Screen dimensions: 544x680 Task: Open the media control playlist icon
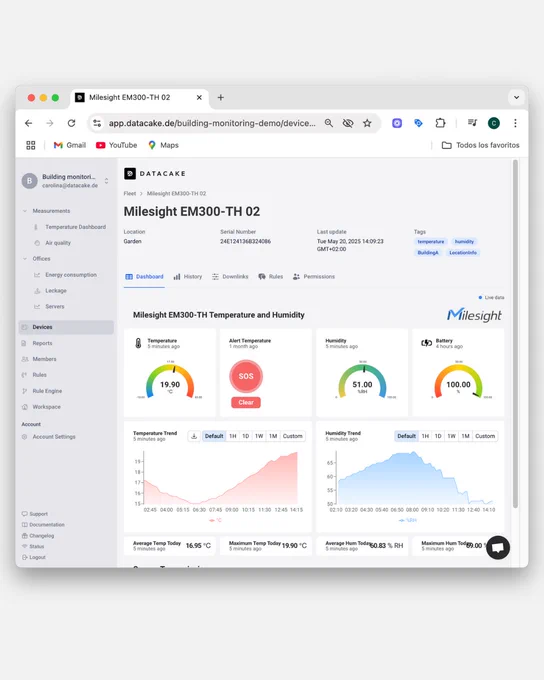472,123
